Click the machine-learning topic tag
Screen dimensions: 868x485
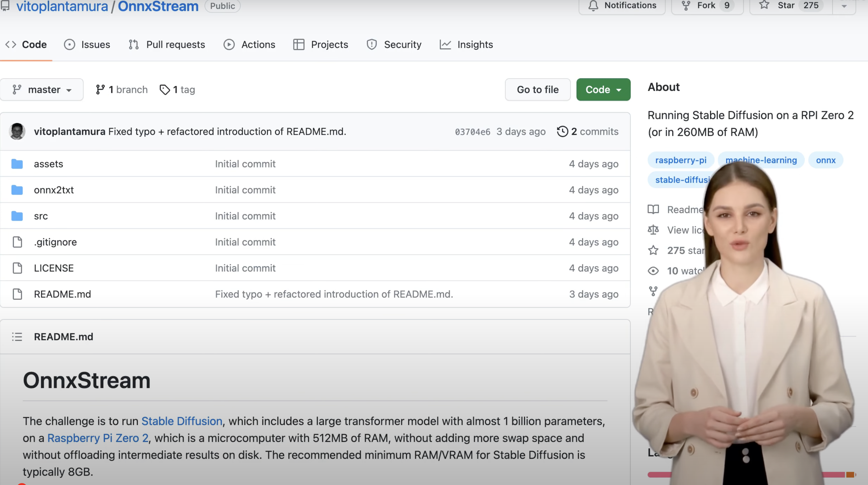tap(761, 160)
